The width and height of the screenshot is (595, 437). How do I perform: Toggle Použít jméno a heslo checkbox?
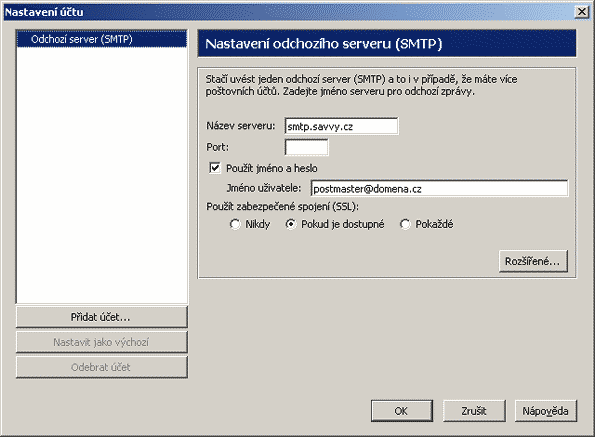(x=215, y=168)
